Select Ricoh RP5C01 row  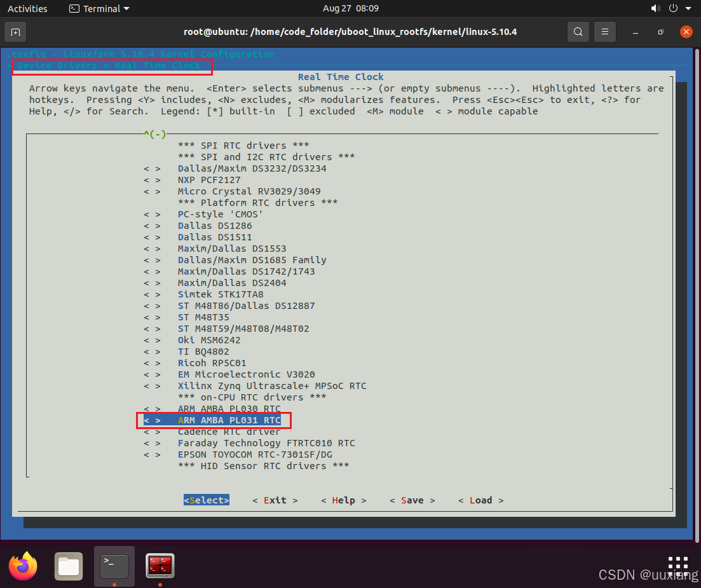pos(195,363)
